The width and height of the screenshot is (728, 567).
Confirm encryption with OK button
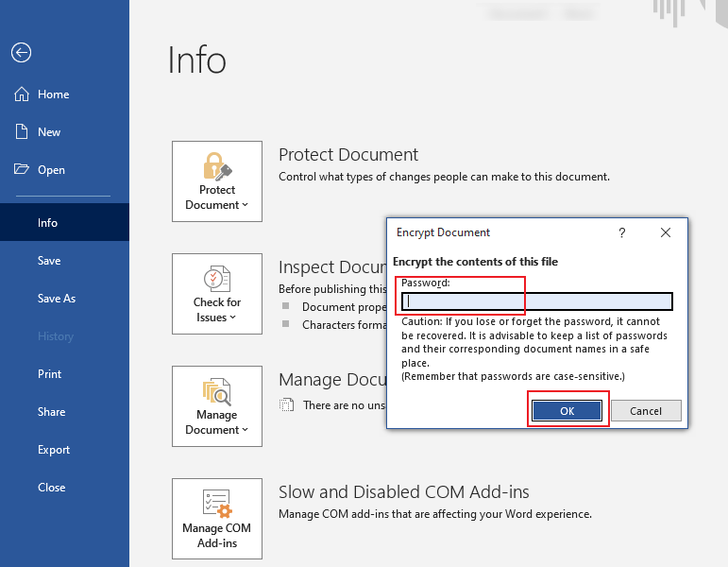tap(567, 411)
